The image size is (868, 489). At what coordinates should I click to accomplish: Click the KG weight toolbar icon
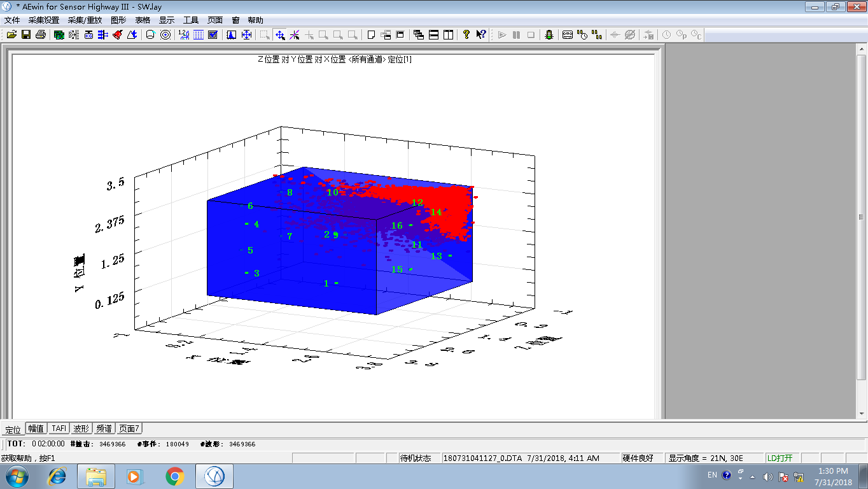[x=88, y=34]
